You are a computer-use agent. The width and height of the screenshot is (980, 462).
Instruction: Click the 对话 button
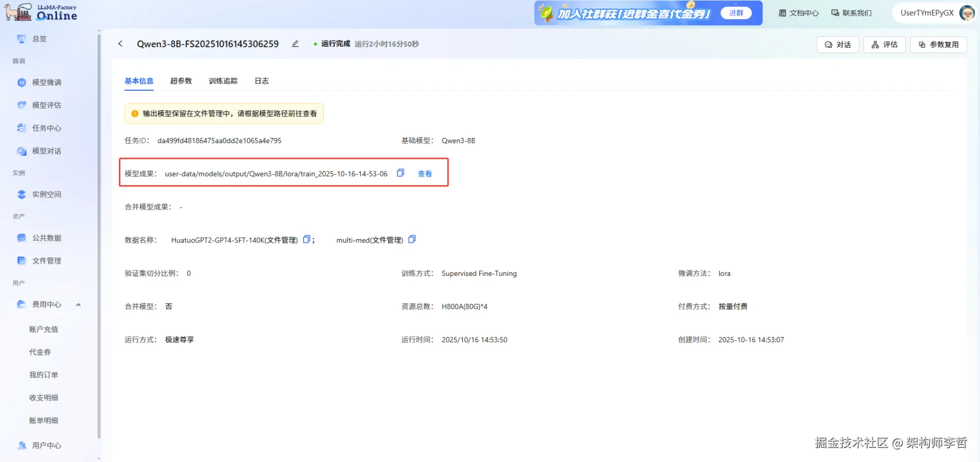coord(838,45)
